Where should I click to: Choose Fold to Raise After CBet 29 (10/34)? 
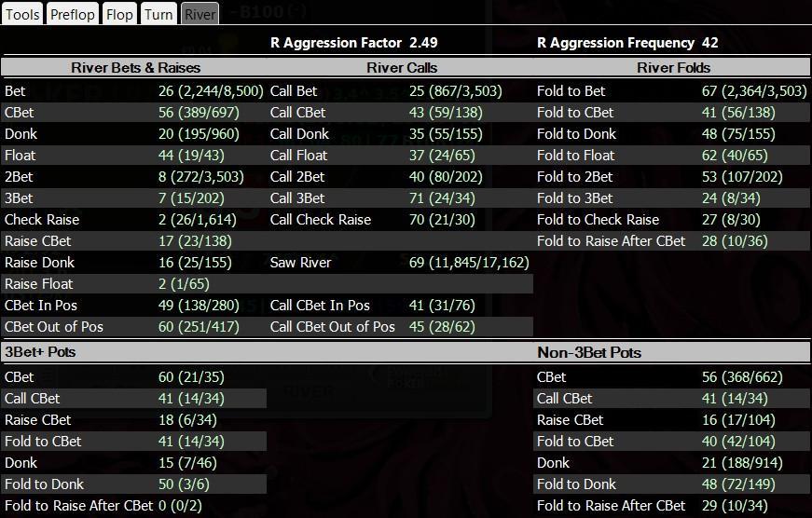coord(735,506)
